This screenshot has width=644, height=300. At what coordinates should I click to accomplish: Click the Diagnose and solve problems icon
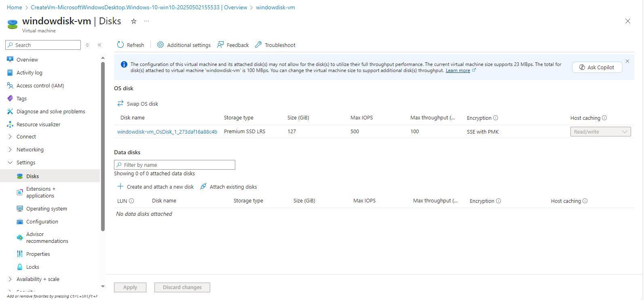coord(10,111)
